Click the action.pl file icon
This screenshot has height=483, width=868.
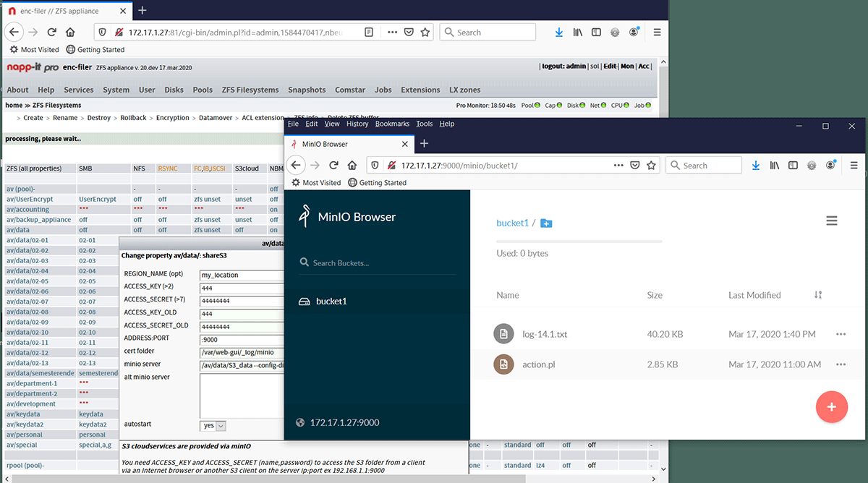pos(504,364)
